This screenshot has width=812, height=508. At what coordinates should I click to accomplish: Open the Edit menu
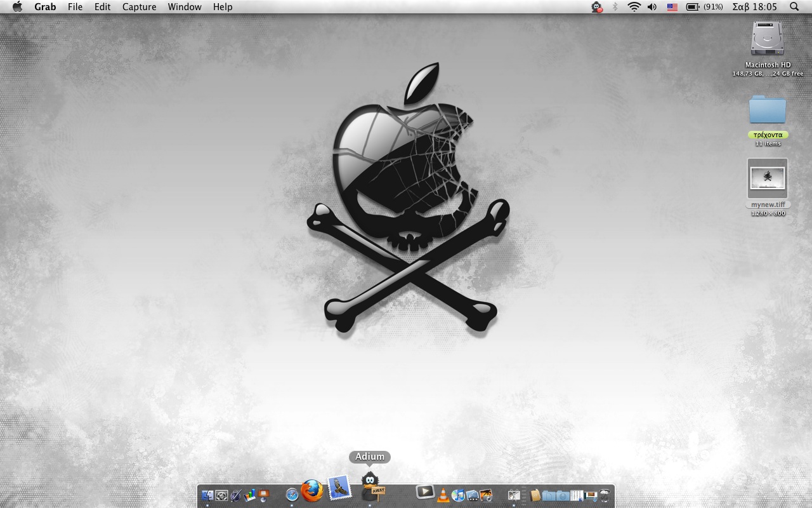pos(102,7)
